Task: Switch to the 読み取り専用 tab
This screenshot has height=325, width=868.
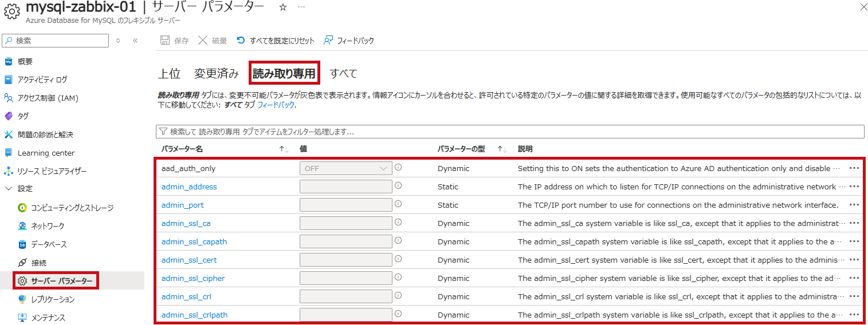Action: [284, 73]
